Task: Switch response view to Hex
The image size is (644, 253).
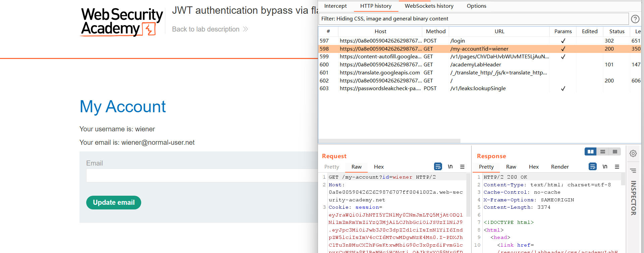Action: click(534, 167)
